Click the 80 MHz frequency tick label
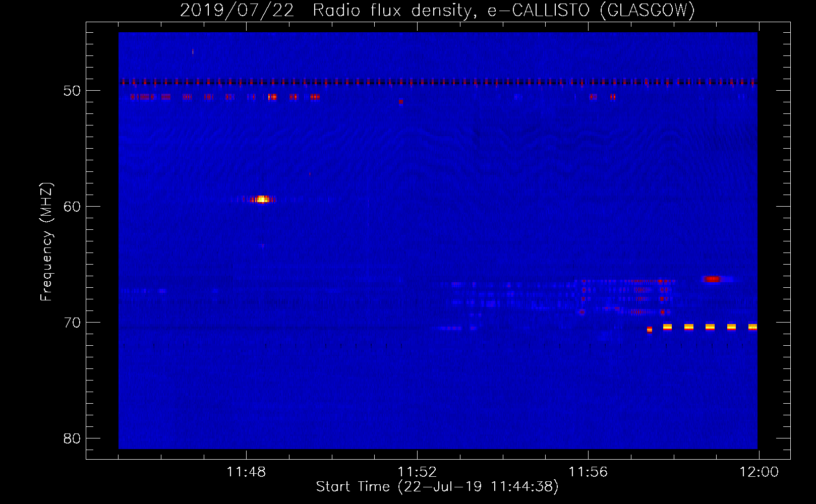 (72, 438)
